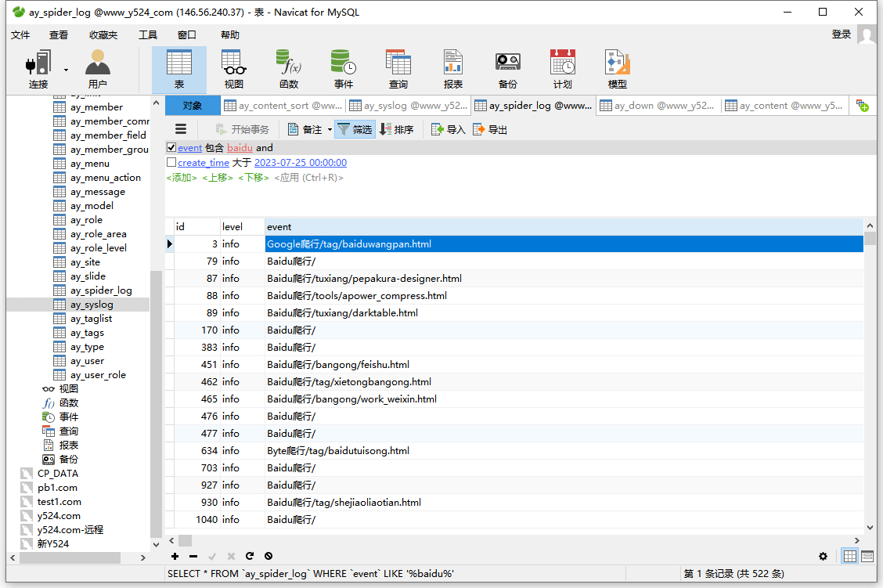Screen dimensions: 883x588
Task: Click the 包含 operator in event filter
Action: pos(214,147)
